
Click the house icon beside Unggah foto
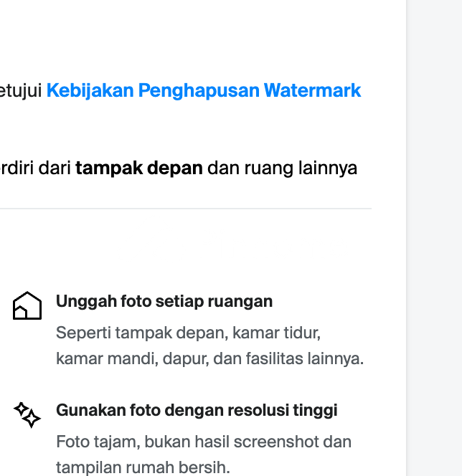[x=27, y=305]
